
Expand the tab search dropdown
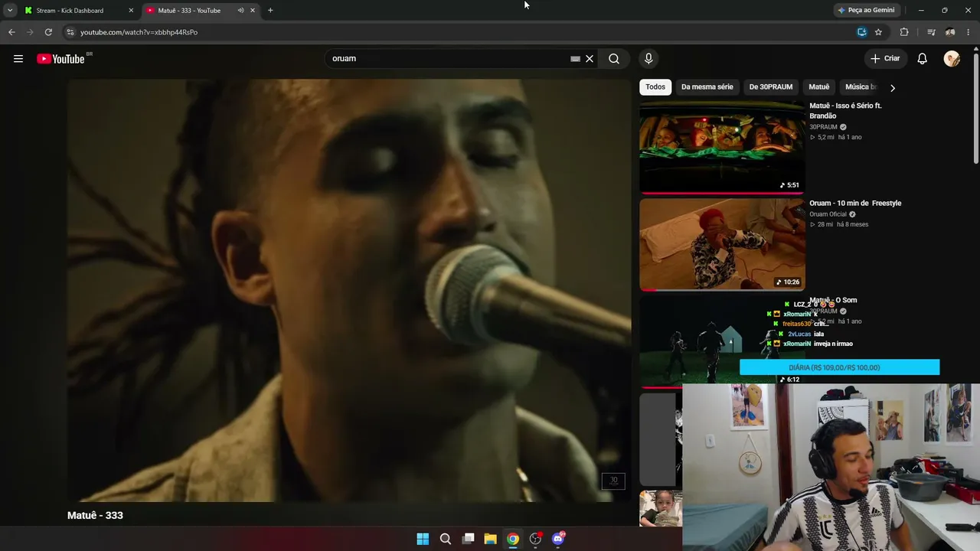tap(10, 11)
